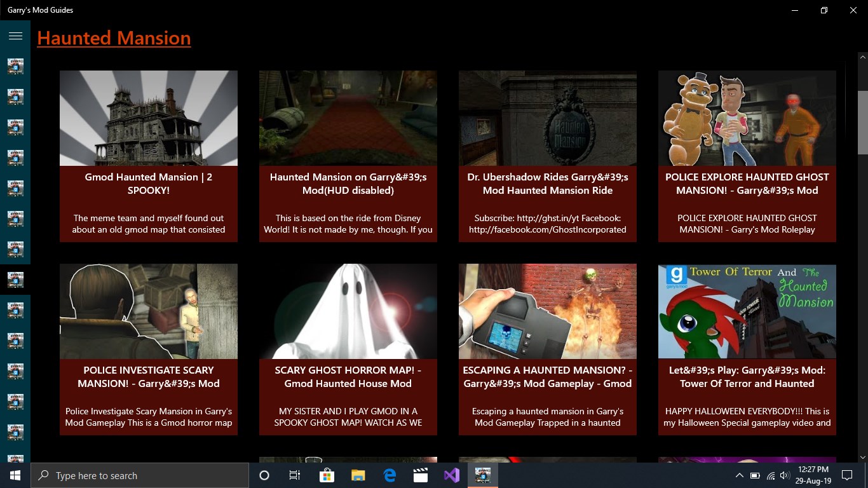Image resolution: width=868 pixels, height=488 pixels.
Task: Check the battery status tray icon
Action: [755, 475]
